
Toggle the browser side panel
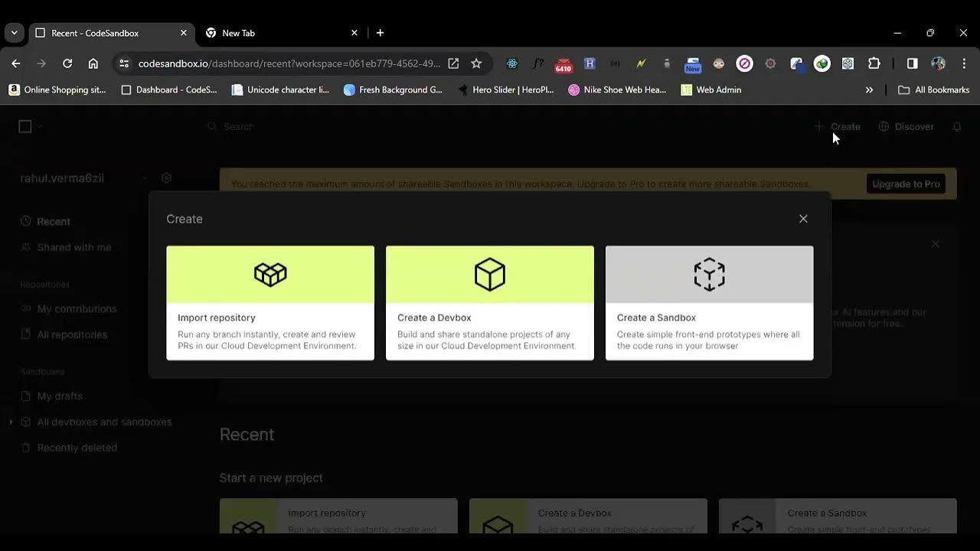point(913,64)
